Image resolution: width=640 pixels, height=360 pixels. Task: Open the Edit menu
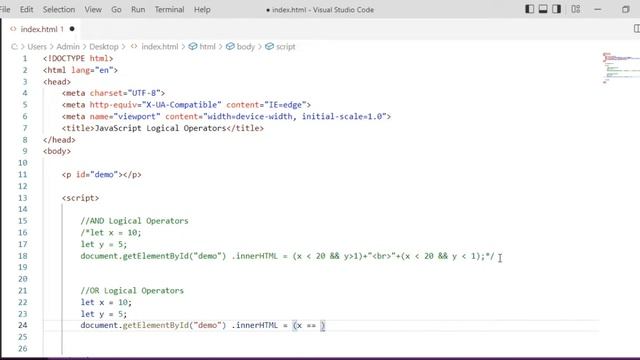(27, 9)
